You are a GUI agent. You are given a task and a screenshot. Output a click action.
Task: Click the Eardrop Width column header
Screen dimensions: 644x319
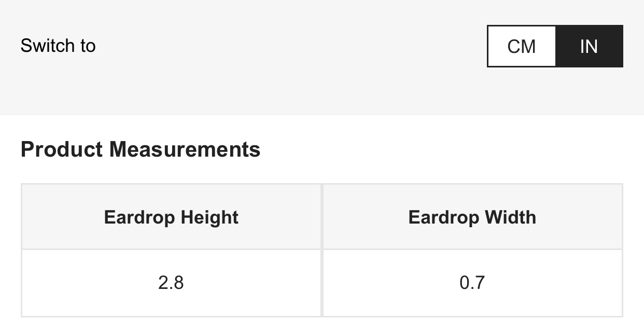pos(472,217)
